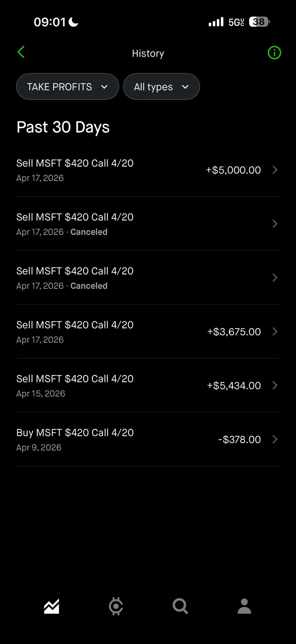Open the green info icon
The image size is (296, 644).
274,52
